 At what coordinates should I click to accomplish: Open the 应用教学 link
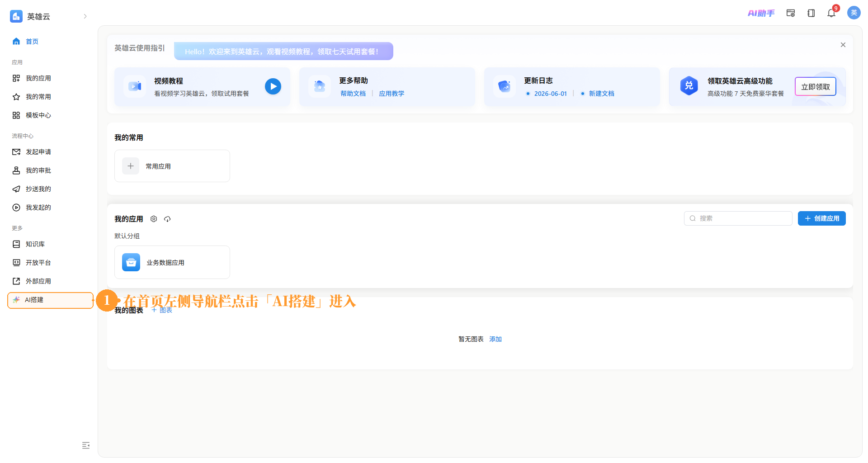click(x=392, y=94)
